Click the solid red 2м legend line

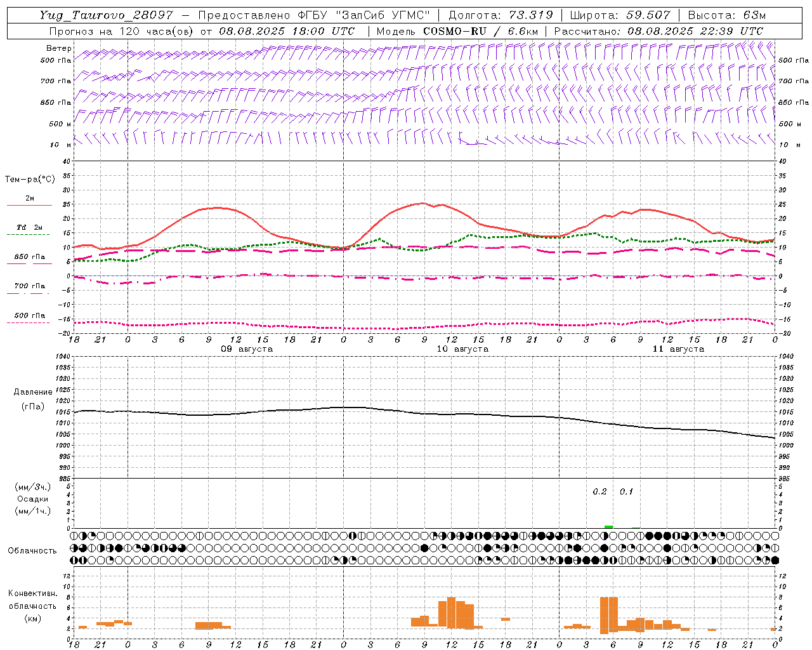pyautogui.click(x=29, y=205)
